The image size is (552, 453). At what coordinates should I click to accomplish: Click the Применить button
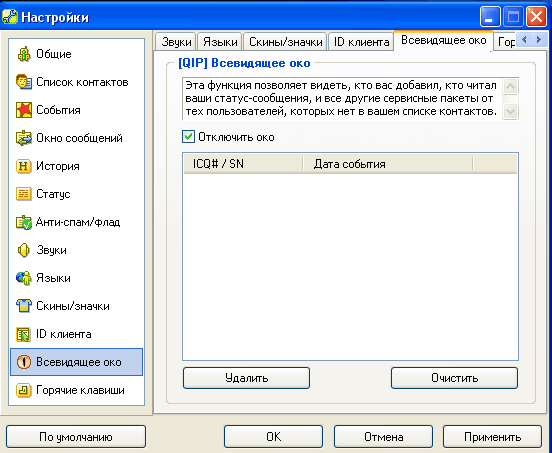pos(493,437)
